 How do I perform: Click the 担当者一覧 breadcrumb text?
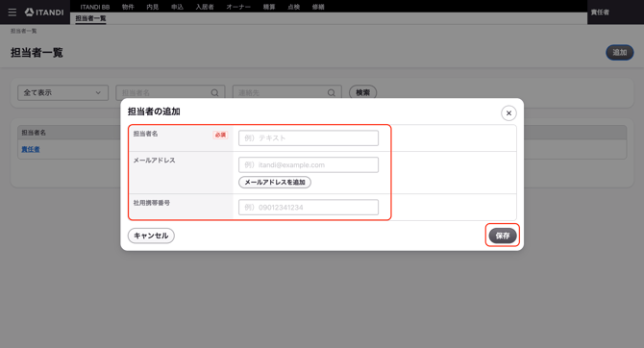click(24, 31)
